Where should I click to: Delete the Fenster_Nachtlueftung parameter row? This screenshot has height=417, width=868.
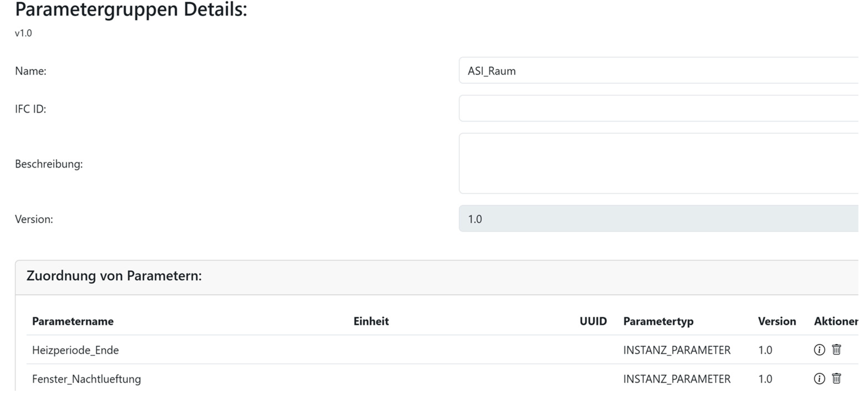pos(836,379)
